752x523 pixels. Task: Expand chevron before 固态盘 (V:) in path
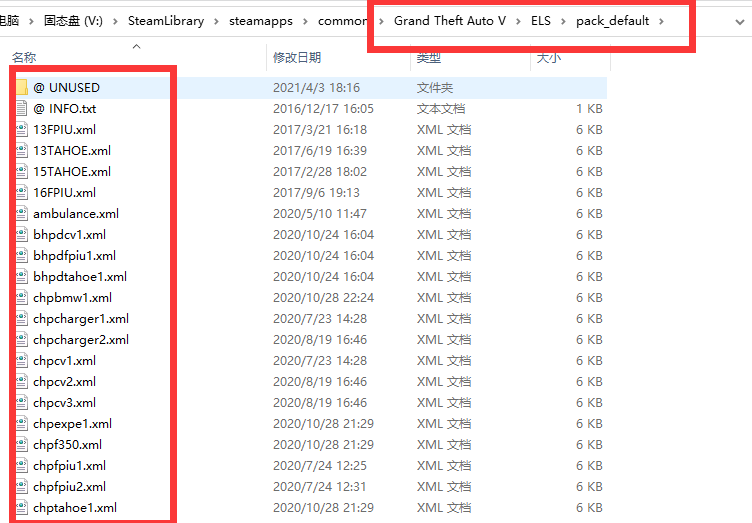31,22
